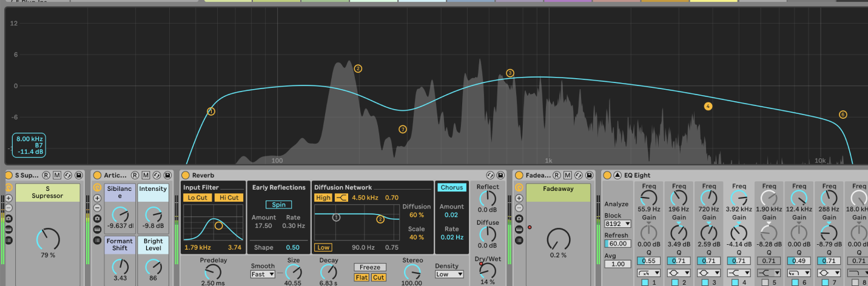
Task: Toggle the Fadeaway rack device activator
Action: [519, 175]
